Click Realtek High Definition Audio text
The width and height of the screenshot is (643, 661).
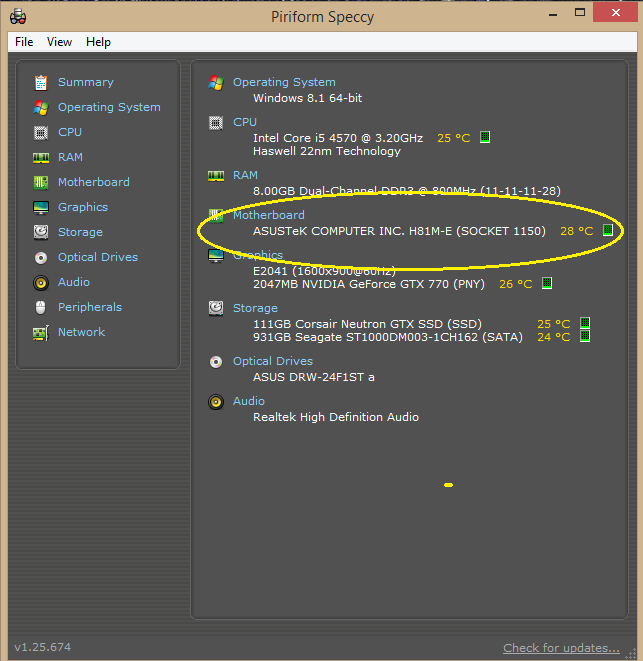[x=336, y=417]
